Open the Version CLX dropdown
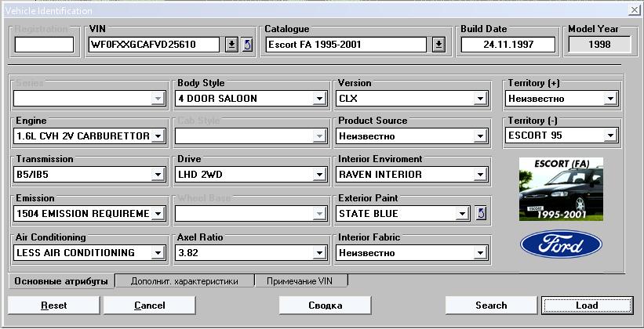 (x=479, y=99)
